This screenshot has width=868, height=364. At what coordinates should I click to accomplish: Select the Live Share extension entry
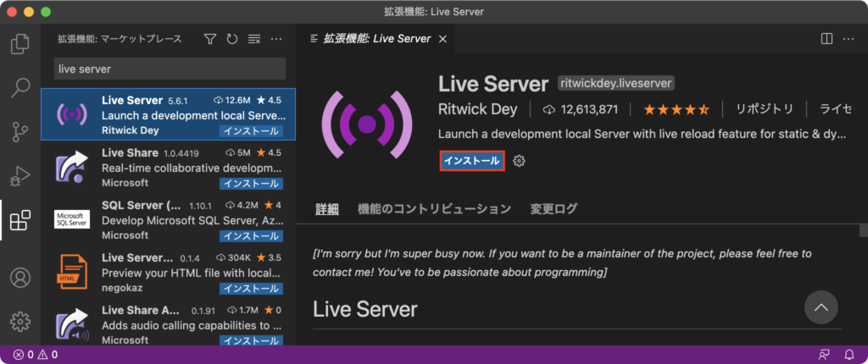click(169, 166)
